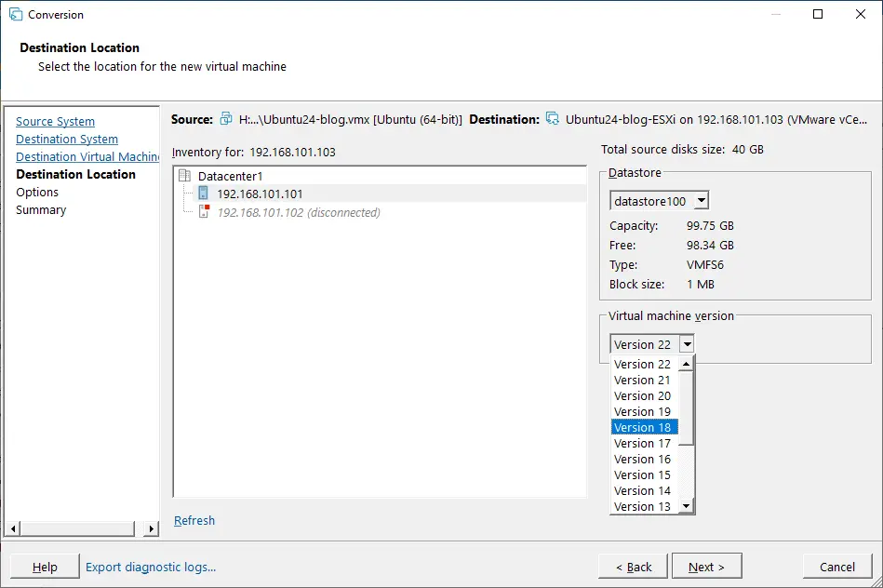Click the Help button
The image size is (883, 588).
coord(45,567)
